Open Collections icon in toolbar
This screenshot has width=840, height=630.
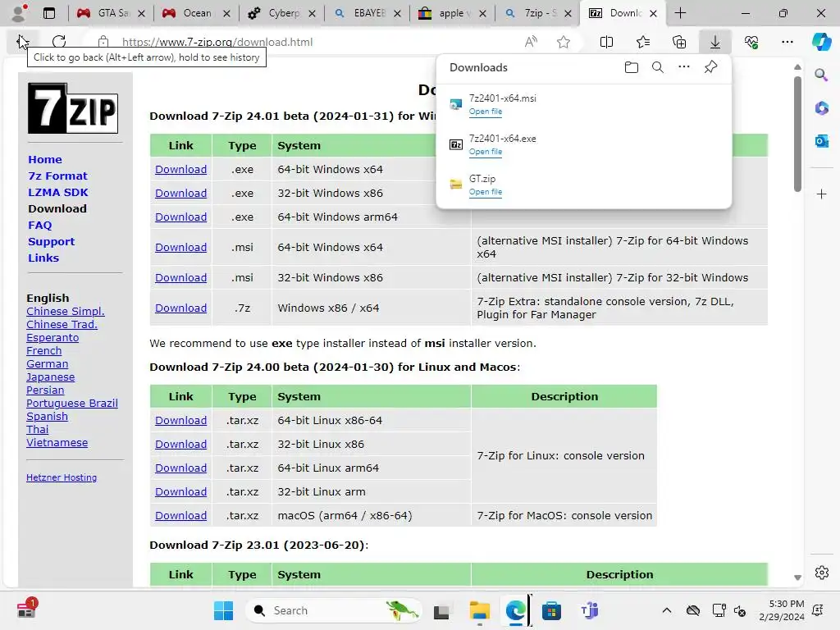point(679,42)
